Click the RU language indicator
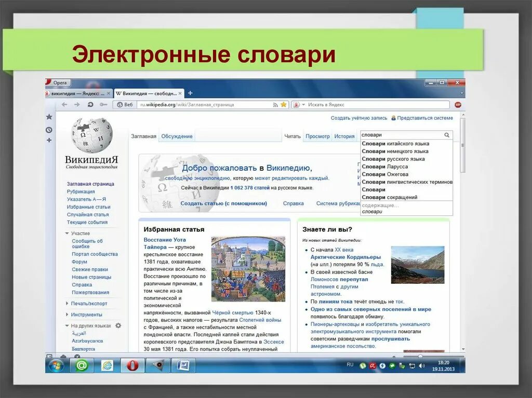The width and height of the screenshot is (532, 398). [350, 365]
